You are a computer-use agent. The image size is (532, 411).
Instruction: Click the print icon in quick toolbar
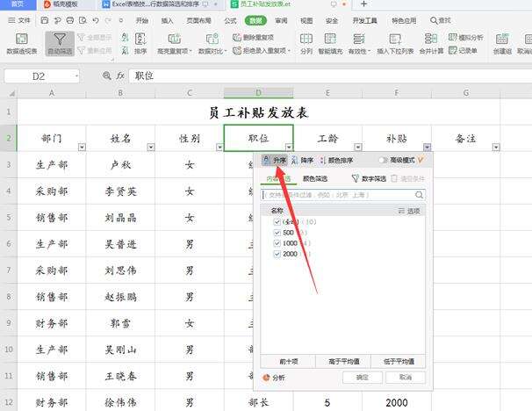coord(70,20)
